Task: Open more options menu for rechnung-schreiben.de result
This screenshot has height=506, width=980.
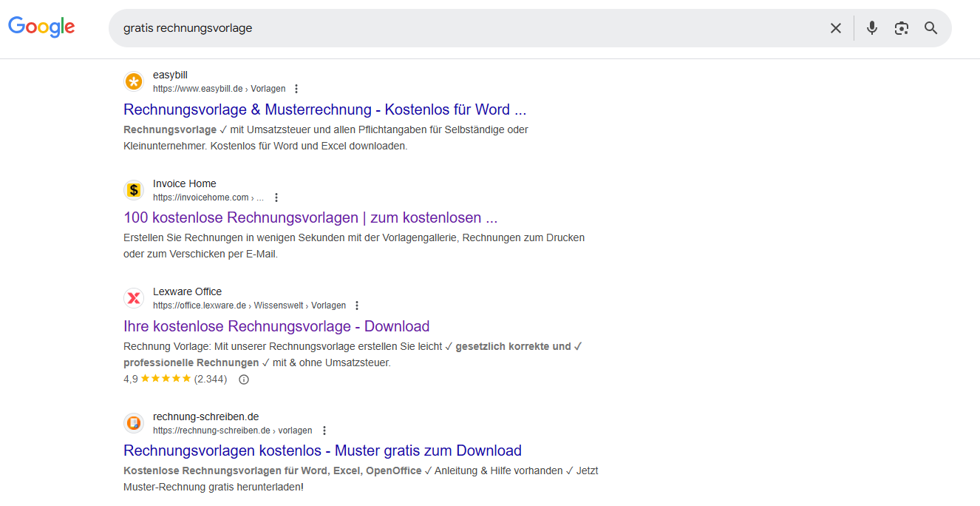Action: 324,431
